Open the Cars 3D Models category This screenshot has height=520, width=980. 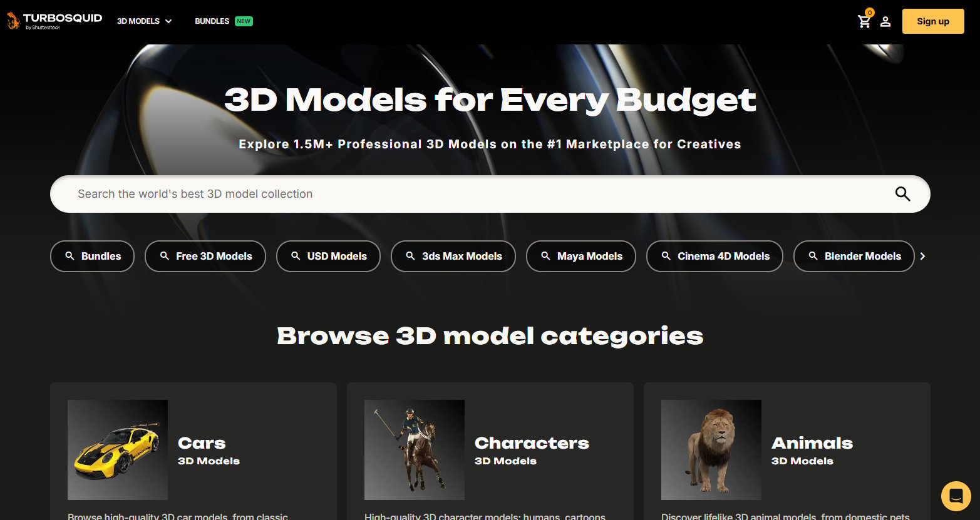point(209,451)
